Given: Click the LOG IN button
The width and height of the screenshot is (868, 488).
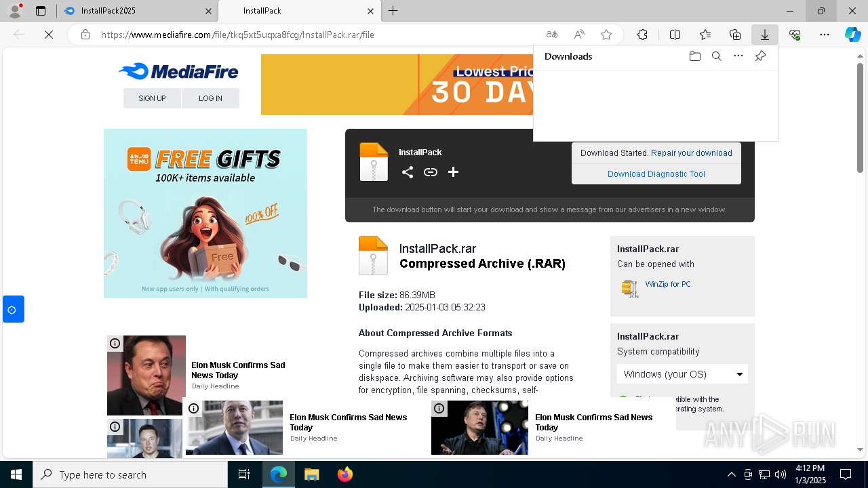Looking at the screenshot, I should pyautogui.click(x=210, y=98).
